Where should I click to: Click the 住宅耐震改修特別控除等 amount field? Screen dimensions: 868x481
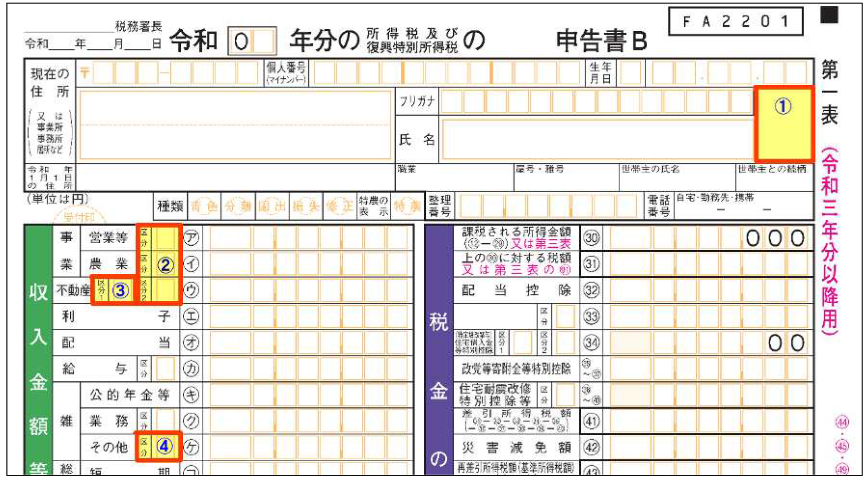click(708, 395)
